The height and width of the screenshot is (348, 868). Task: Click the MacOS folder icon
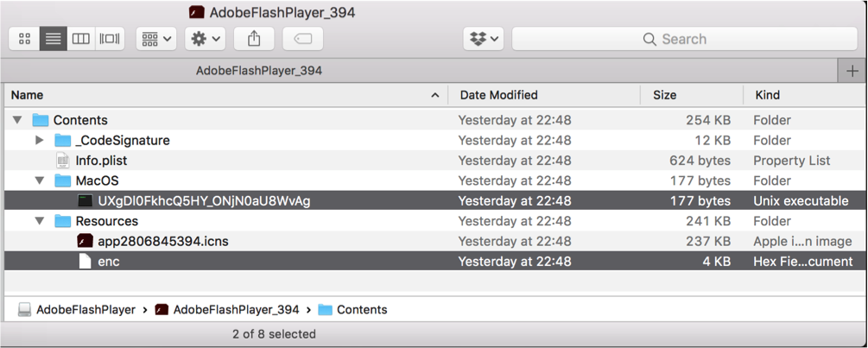coord(62,180)
